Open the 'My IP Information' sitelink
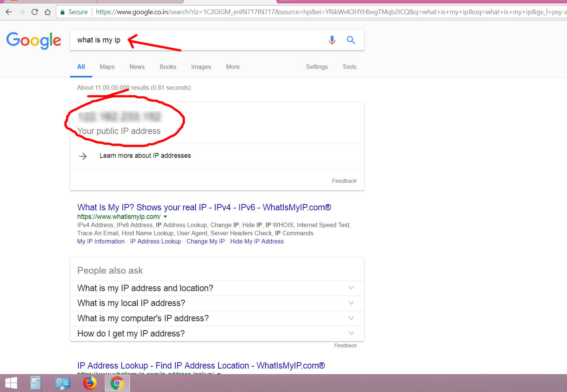 point(101,241)
